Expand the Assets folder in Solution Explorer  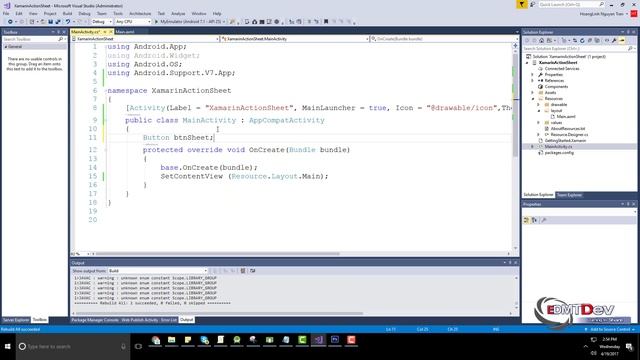click(x=532, y=93)
